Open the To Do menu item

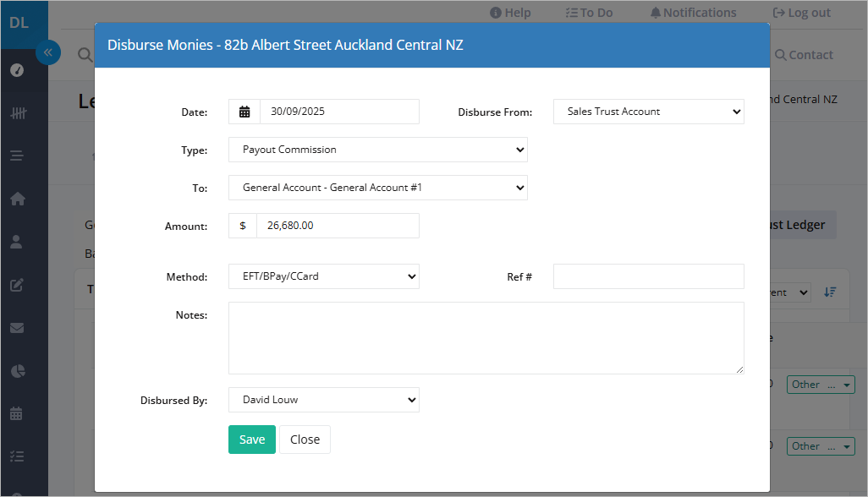(x=589, y=13)
